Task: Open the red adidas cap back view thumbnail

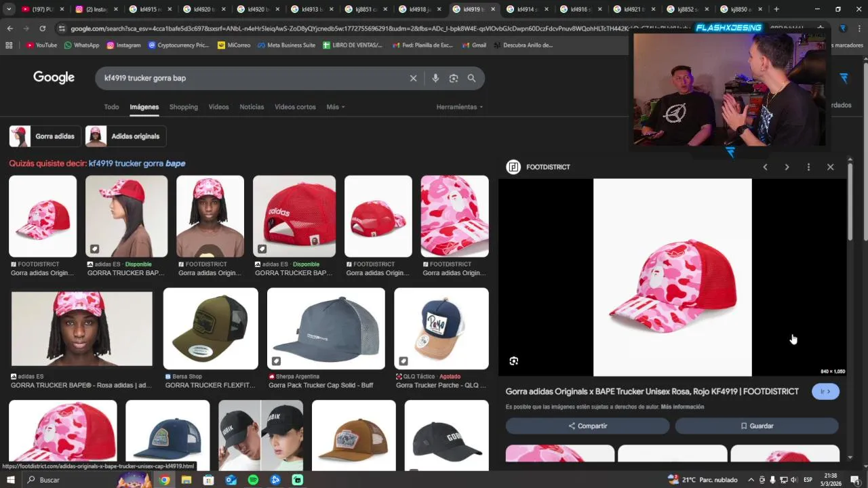Action: [x=294, y=216]
